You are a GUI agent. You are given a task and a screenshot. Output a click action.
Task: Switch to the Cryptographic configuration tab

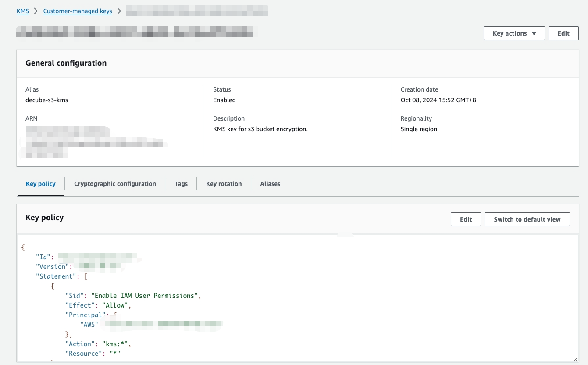pos(115,184)
